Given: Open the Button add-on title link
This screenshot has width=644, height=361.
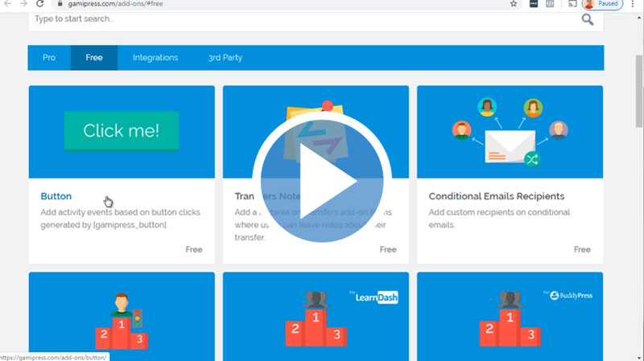Looking at the screenshot, I should pyautogui.click(x=56, y=196).
